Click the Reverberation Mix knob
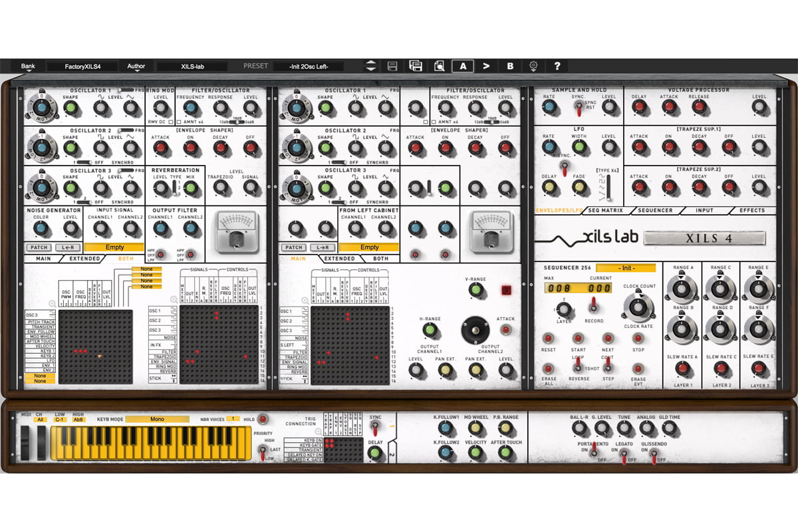 [191, 188]
